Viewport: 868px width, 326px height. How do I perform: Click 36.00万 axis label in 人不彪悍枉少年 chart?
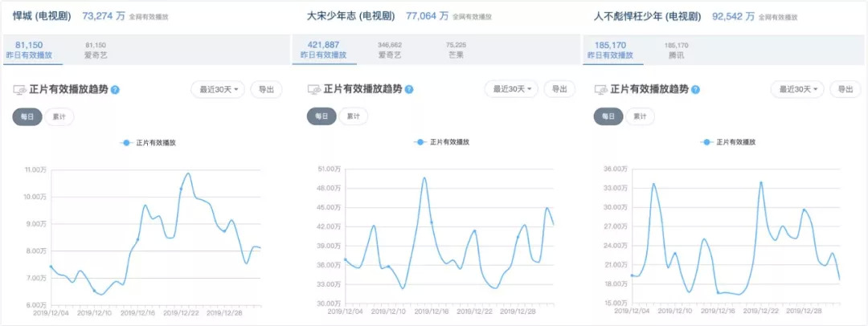615,169
